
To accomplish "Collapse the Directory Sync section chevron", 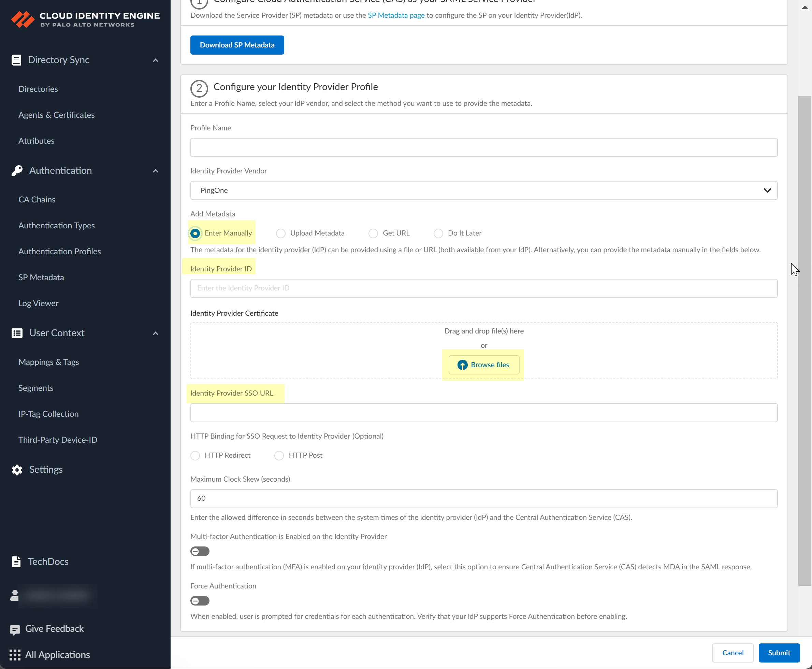I will pos(156,60).
